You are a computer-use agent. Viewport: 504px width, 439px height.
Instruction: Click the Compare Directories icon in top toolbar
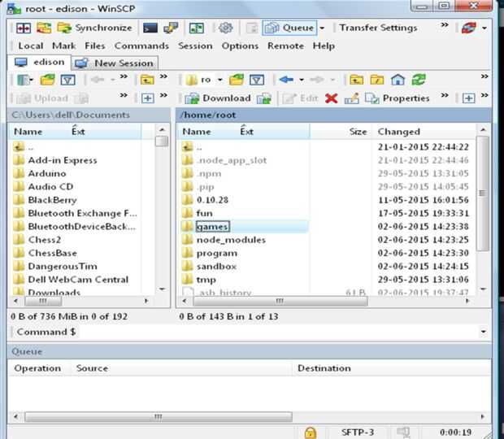tap(24, 28)
